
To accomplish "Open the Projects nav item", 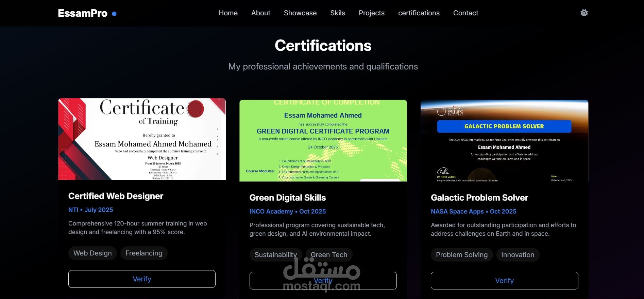I will [x=372, y=13].
